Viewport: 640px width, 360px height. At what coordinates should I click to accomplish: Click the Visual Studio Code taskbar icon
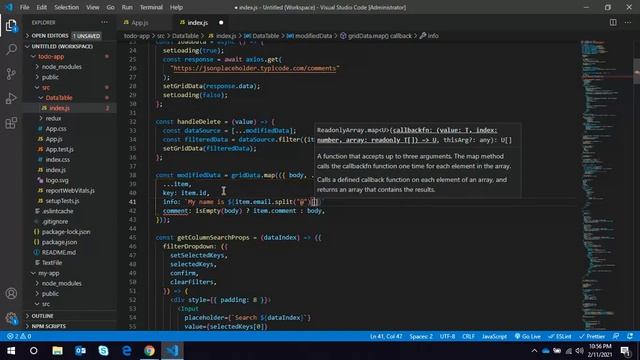(172, 351)
